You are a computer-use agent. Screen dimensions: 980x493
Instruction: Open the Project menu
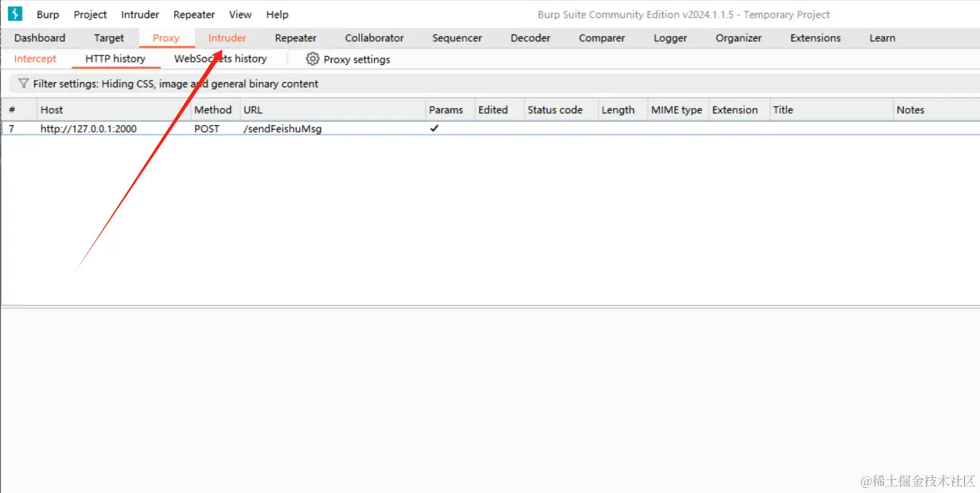tap(90, 14)
